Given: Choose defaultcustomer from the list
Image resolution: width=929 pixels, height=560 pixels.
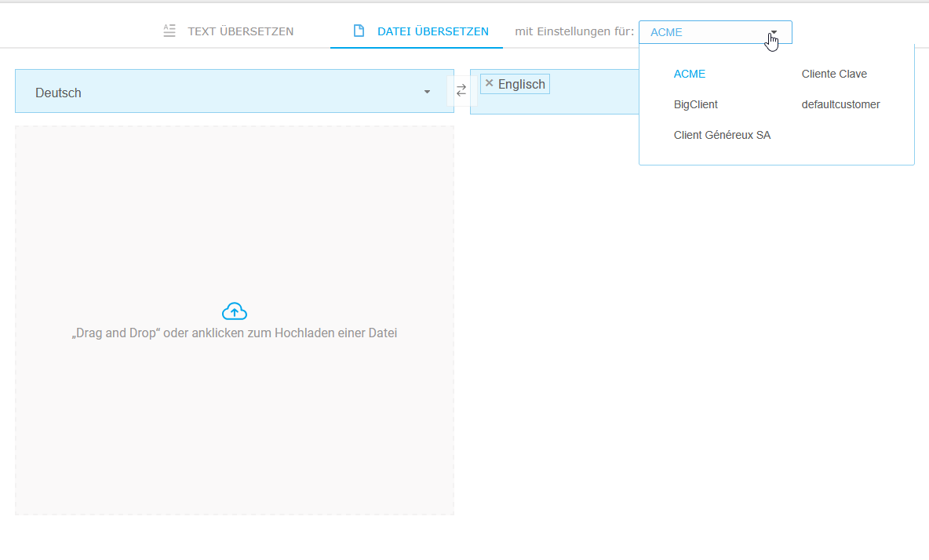Looking at the screenshot, I should coord(840,105).
